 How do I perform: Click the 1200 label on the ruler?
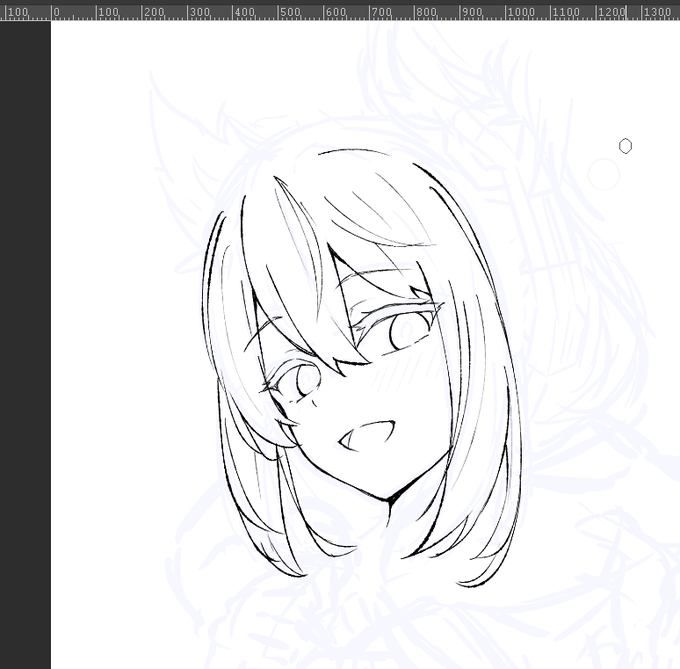tap(612, 12)
